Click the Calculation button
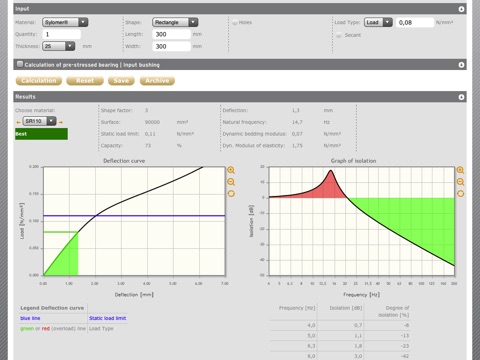 pyautogui.click(x=39, y=81)
